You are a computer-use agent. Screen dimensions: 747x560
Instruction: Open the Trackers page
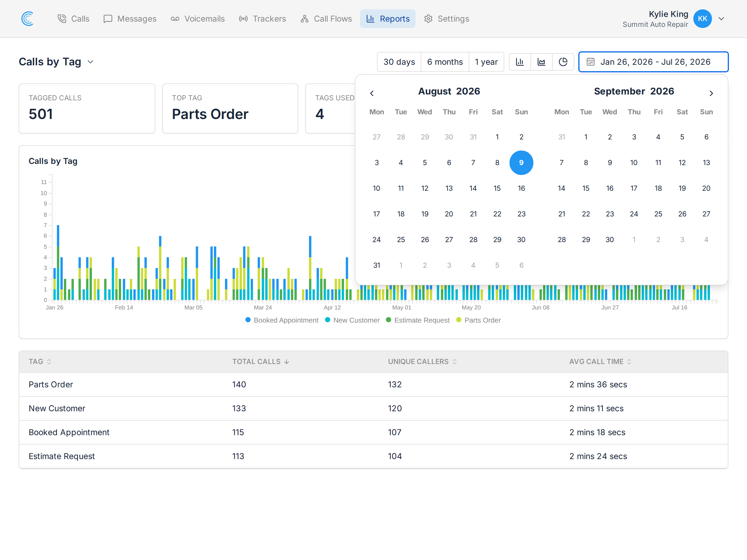pyautogui.click(x=262, y=19)
